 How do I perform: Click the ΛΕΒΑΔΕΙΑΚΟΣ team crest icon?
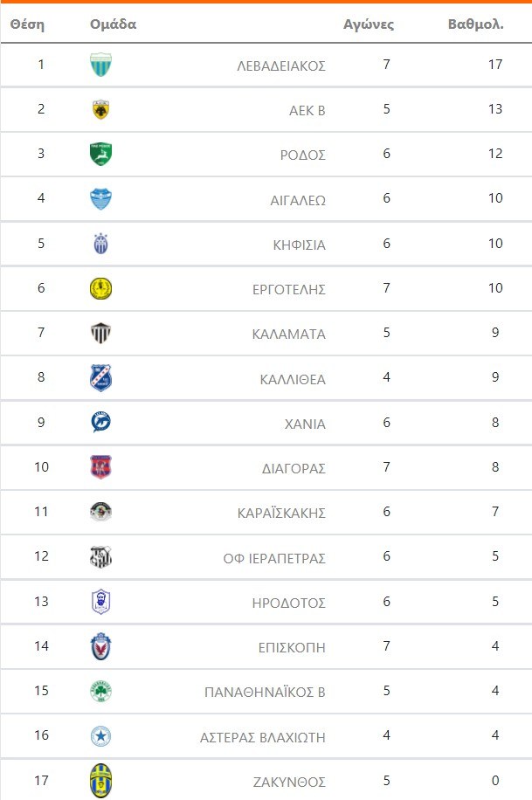[100, 65]
